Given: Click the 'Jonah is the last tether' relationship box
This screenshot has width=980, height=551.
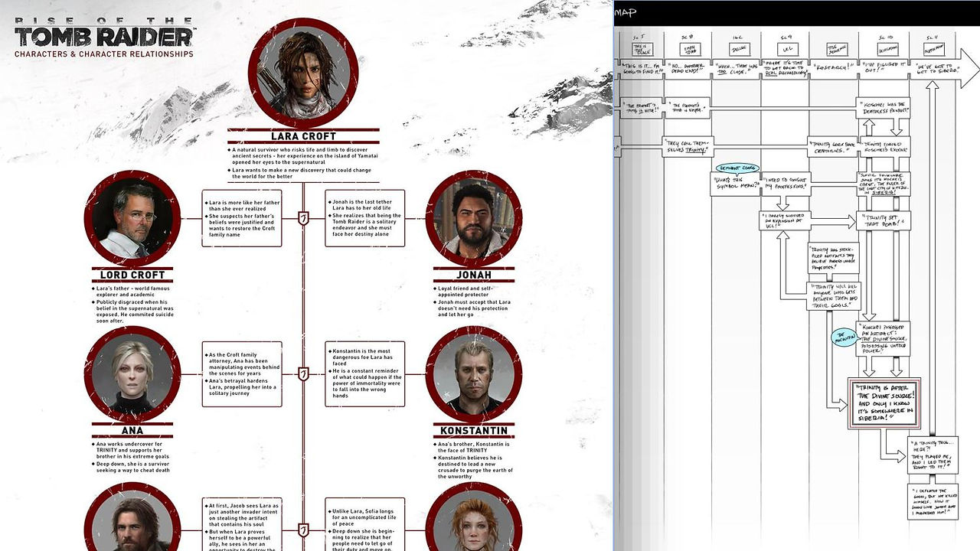Looking at the screenshot, I should (364, 218).
